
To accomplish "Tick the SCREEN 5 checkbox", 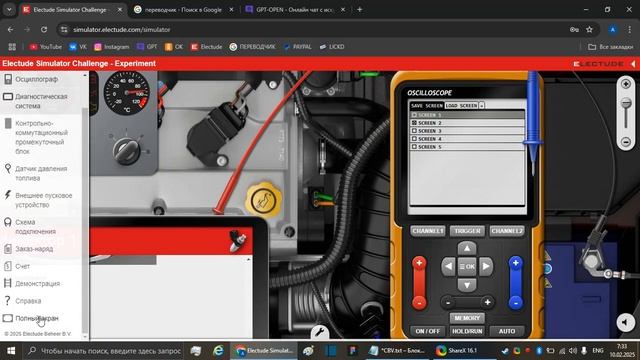I will click(414, 147).
